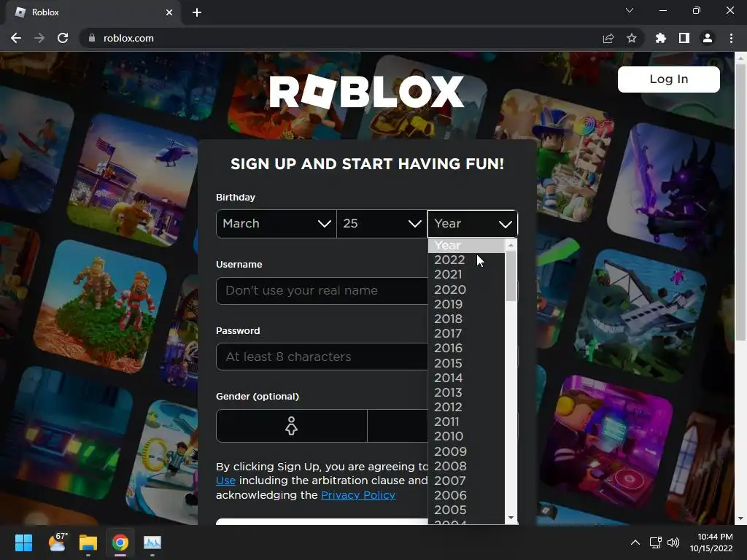Screen dimensions: 747x560
Task: Bookmark this page with the star icon
Action: [x=632, y=38]
